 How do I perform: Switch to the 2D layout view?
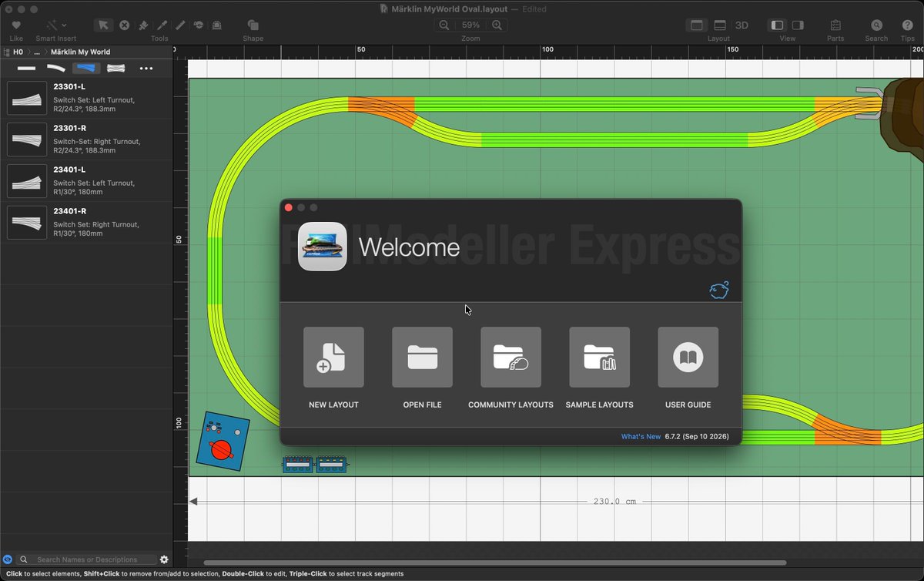click(696, 25)
